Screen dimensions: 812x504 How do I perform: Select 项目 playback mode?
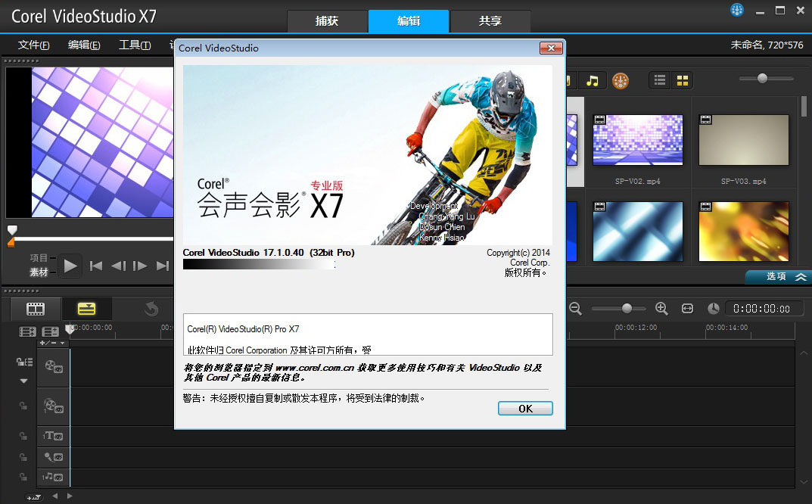click(39, 258)
